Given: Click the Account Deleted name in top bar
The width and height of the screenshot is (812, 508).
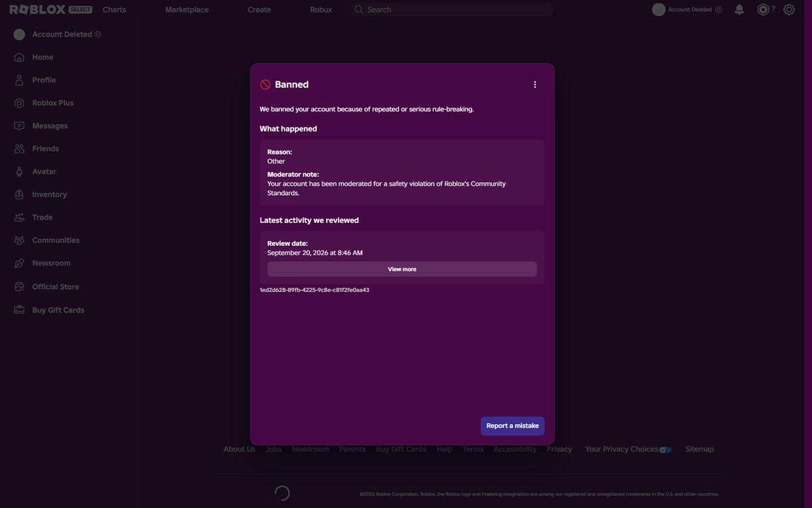Looking at the screenshot, I should click(690, 9).
